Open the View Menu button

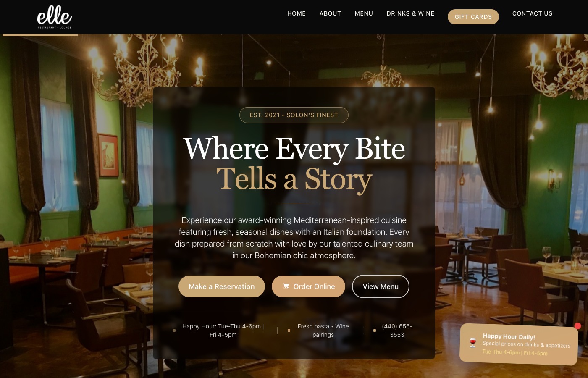[x=381, y=286]
